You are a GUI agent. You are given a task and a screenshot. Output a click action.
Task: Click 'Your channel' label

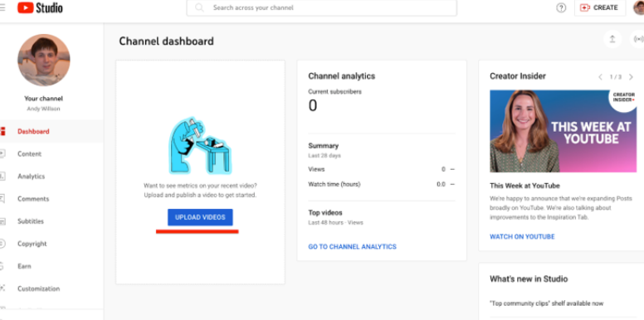(43, 99)
